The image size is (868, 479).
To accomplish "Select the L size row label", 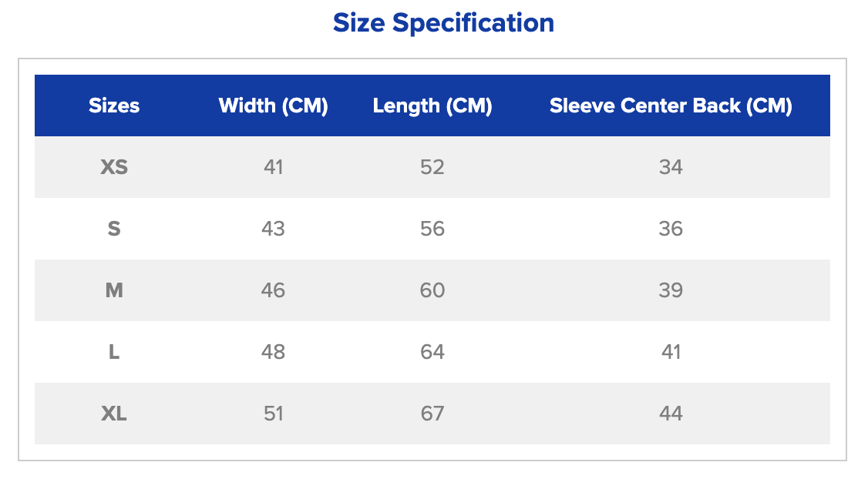I will coord(114,352).
